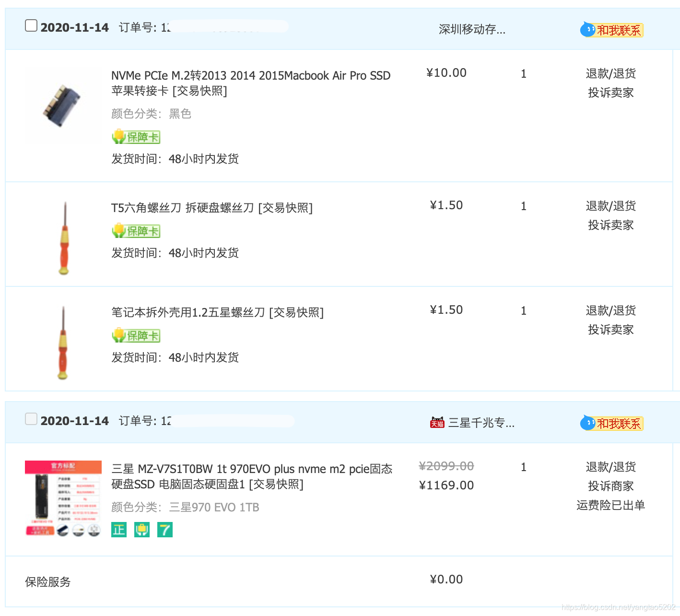Click the green 7-day return badge
The height and width of the screenshot is (616, 680).
(165, 530)
